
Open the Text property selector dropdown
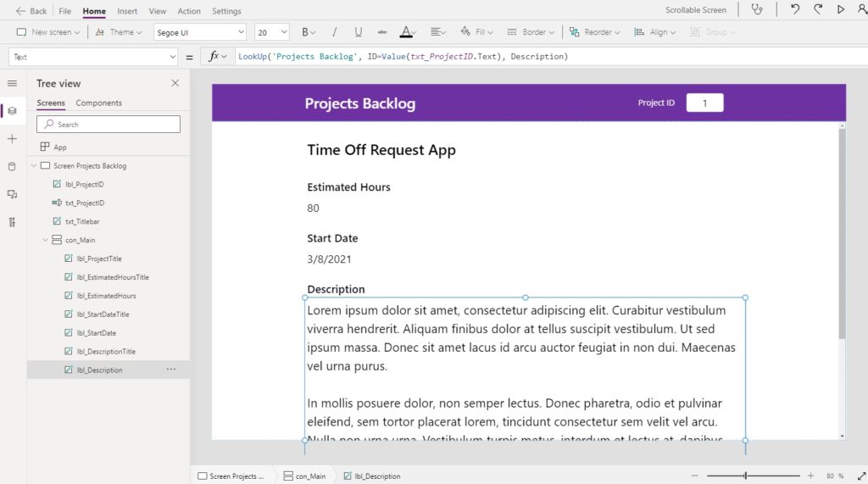pyautogui.click(x=93, y=57)
